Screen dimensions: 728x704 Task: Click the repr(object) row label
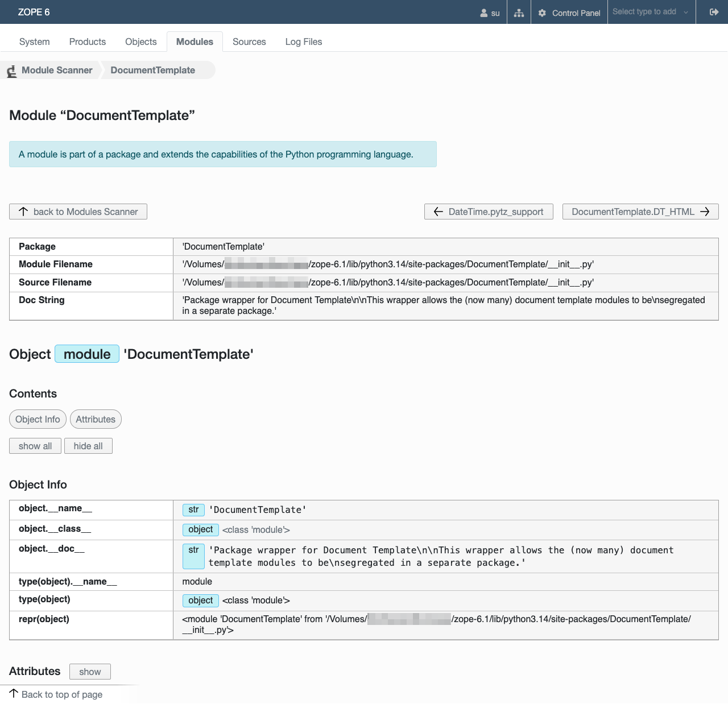tap(44, 619)
